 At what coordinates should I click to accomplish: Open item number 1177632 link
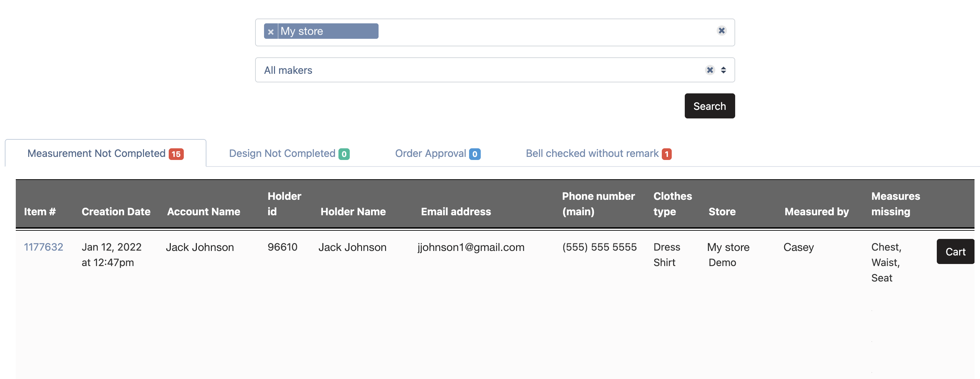tap(43, 247)
